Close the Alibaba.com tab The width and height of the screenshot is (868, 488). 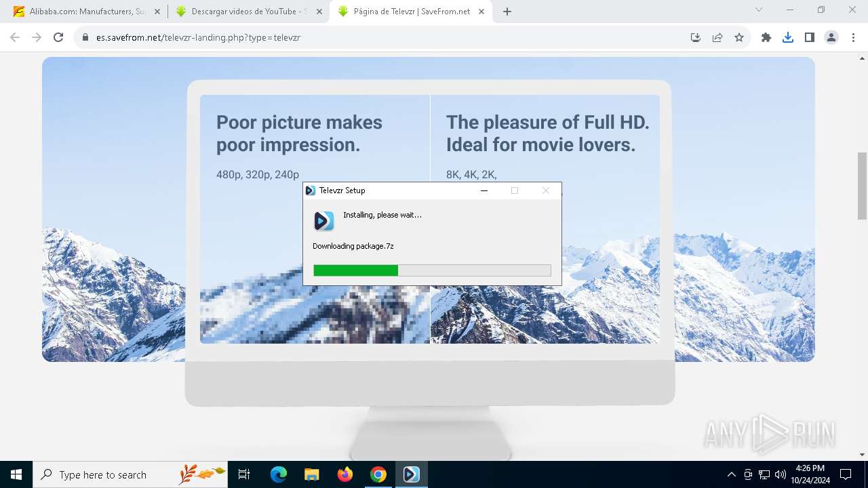pyautogui.click(x=157, y=12)
